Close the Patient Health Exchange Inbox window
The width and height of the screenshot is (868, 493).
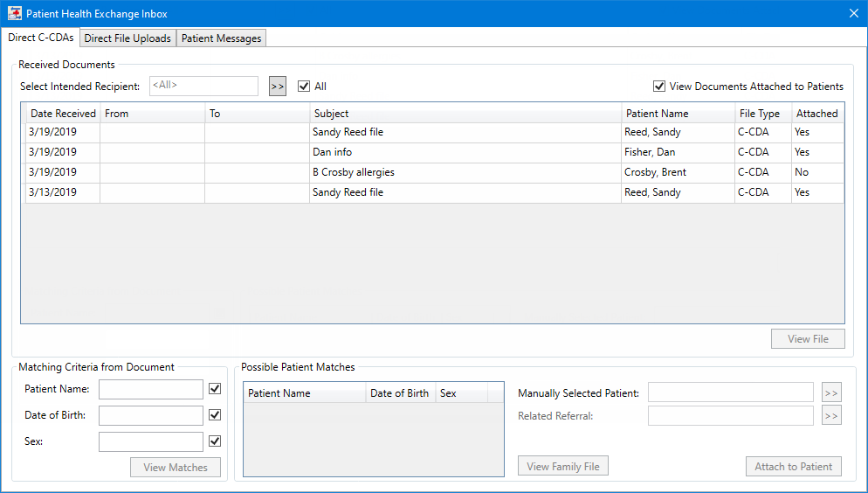click(854, 13)
